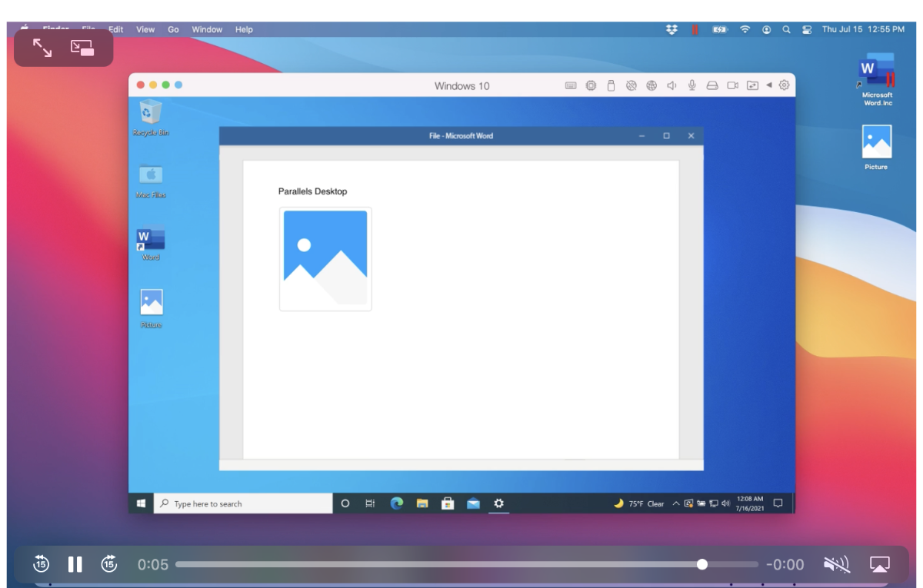Skip the video forward 15 seconds
923x588 pixels.
point(109,564)
